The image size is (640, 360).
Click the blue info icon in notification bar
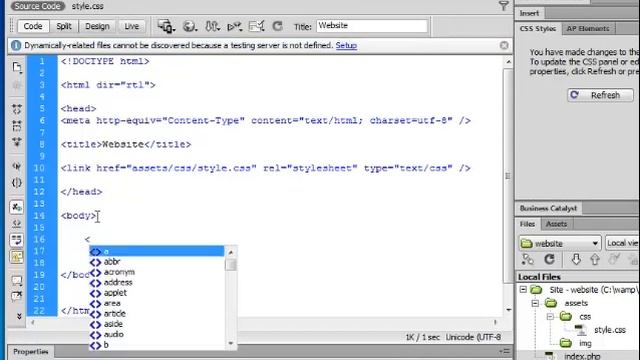tap(16, 45)
